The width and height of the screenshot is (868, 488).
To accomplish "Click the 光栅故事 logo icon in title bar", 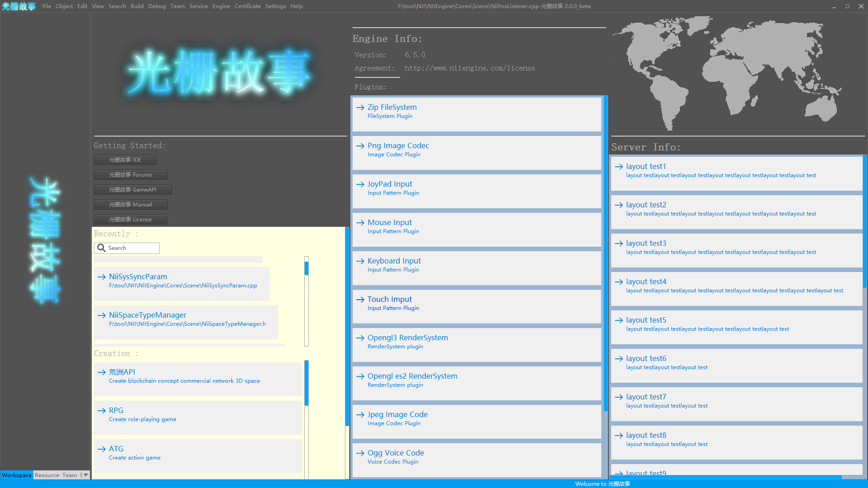I will 19,6.
